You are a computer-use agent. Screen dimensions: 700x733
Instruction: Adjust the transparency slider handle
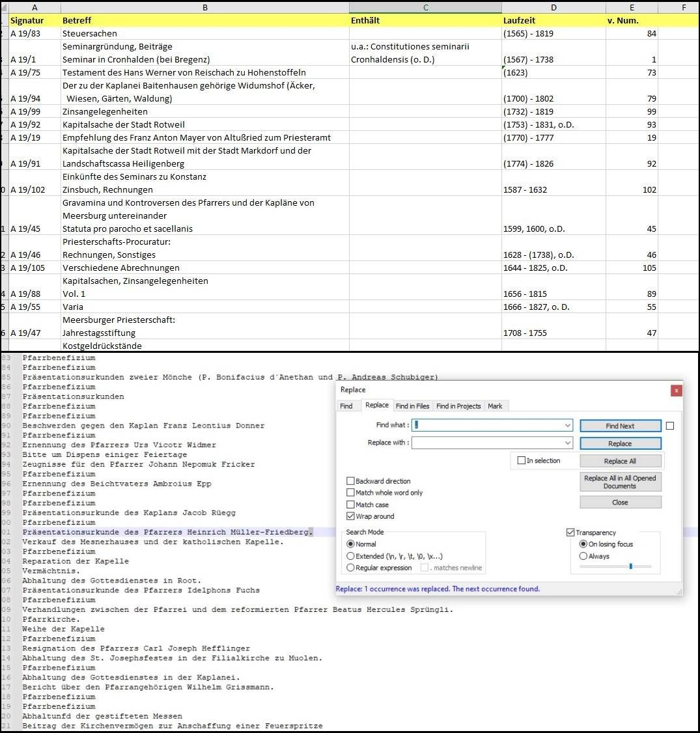tap(631, 566)
